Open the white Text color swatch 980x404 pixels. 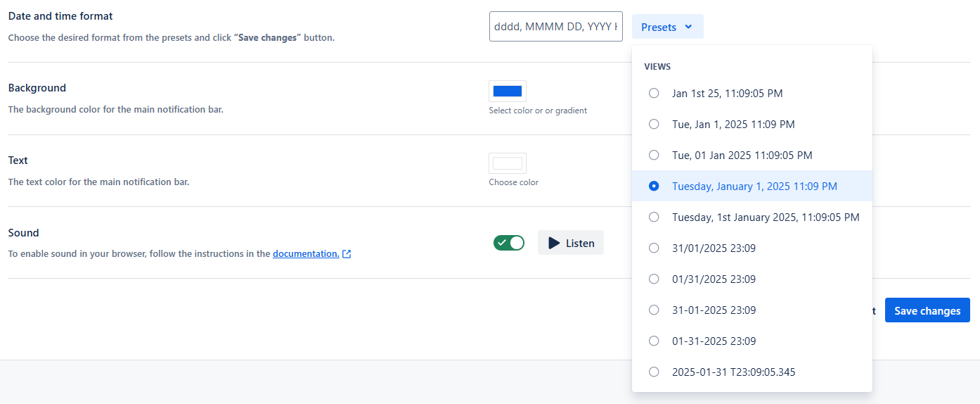(x=508, y=163)
